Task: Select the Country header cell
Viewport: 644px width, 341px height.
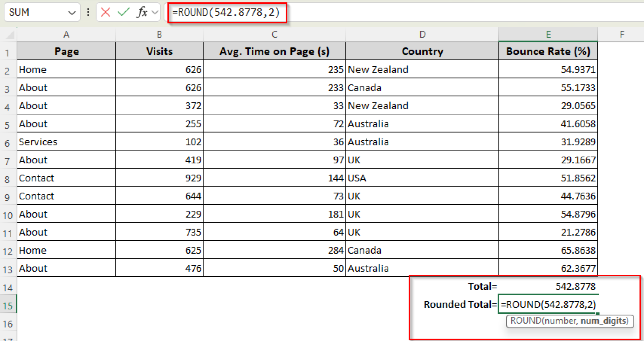Action: pos(423,51)
